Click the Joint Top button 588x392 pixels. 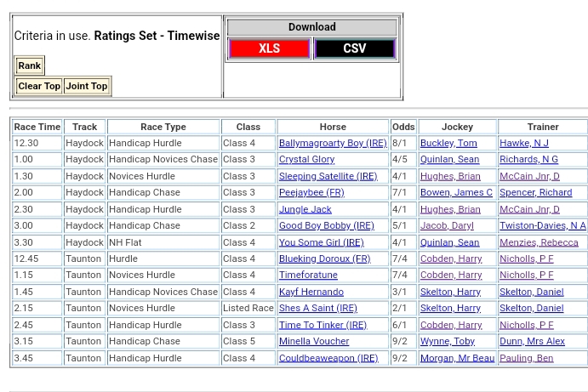[x=87, y=86]
